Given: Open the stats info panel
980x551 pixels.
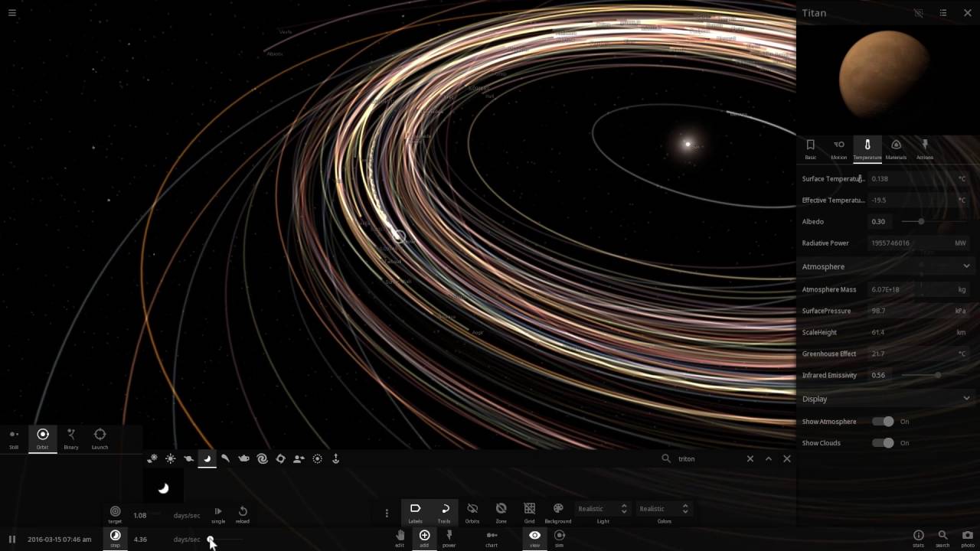Looking at the screenshot, I should pyautogui.click(x=918, y=538).
